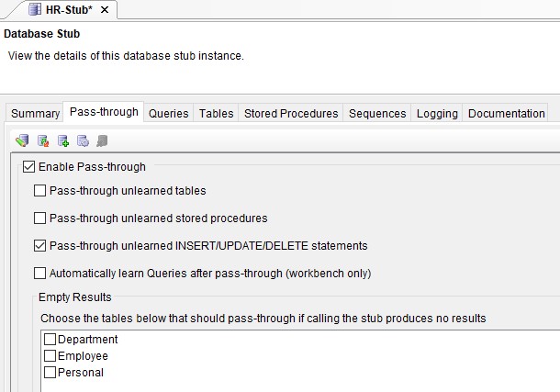560x392 pixels.
Task: Select the Logging tab
Action: click(x=437, y=114)
